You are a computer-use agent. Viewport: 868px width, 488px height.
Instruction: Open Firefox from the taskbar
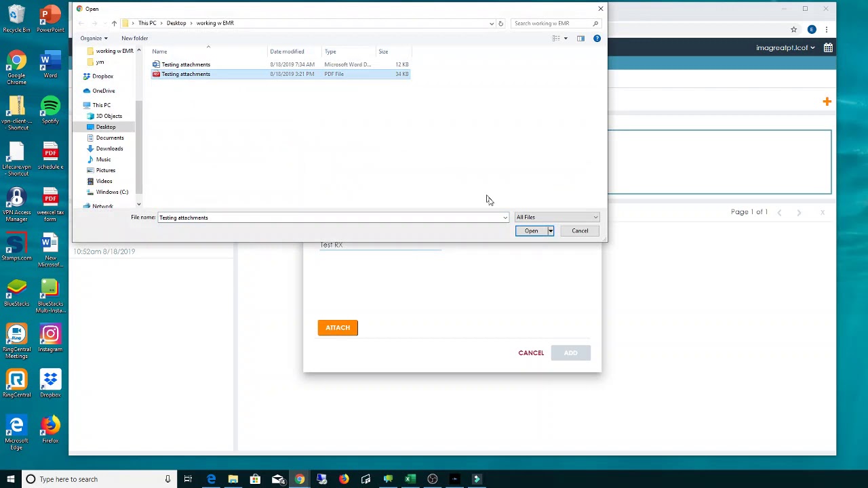(x=344, y=479)
